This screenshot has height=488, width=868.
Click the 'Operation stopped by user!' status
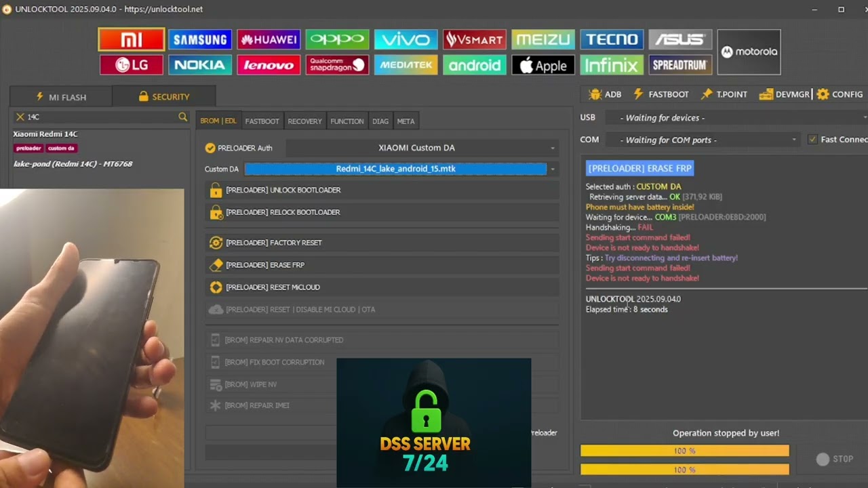tap(726, 433)
